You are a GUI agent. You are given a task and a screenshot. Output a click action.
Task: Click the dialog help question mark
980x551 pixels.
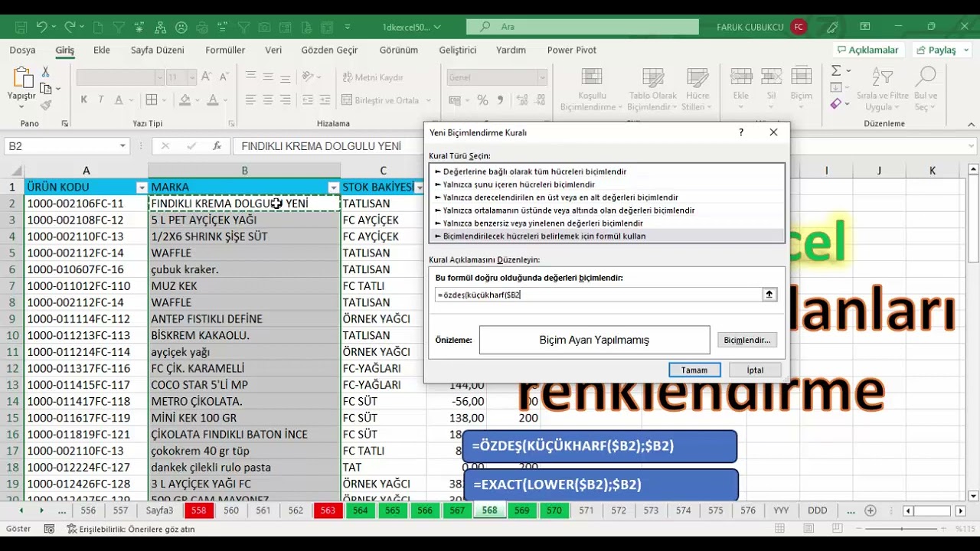pyautogui.click(x=741, y=132)
